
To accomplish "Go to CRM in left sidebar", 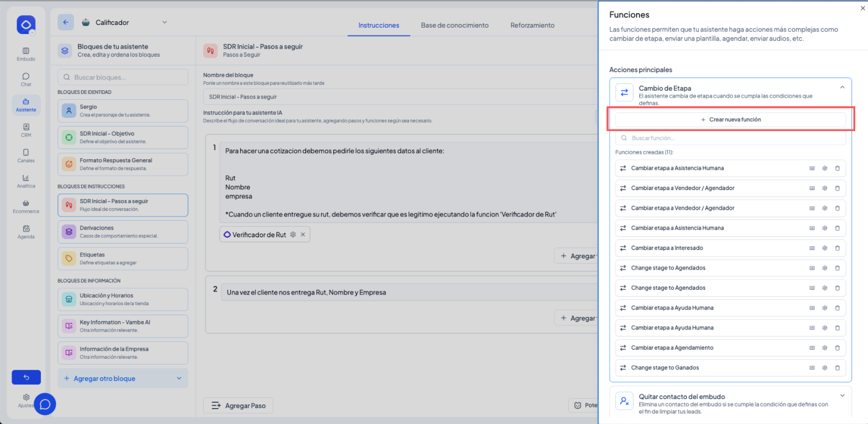I will pyautogui.click(x=25, y=130).
